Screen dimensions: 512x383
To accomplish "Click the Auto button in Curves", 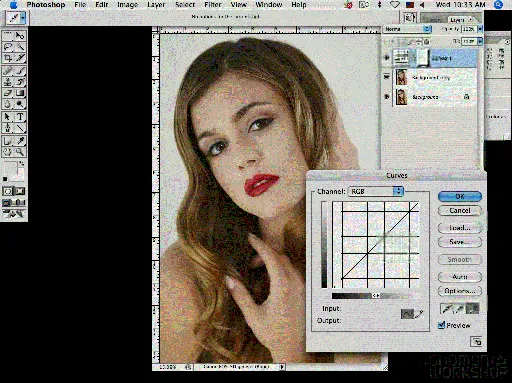I will tap(460, 276).
